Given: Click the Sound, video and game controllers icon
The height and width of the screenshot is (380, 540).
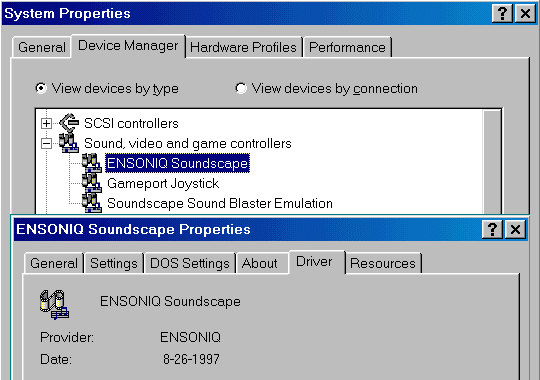Looking at the screenshot, I should [x=69, y=143].
